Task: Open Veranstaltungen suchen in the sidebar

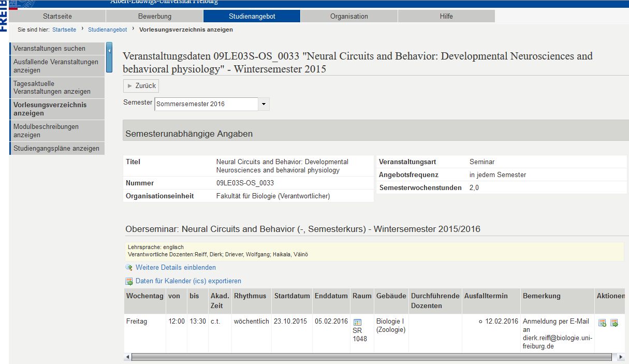Action: coord(50,49)
